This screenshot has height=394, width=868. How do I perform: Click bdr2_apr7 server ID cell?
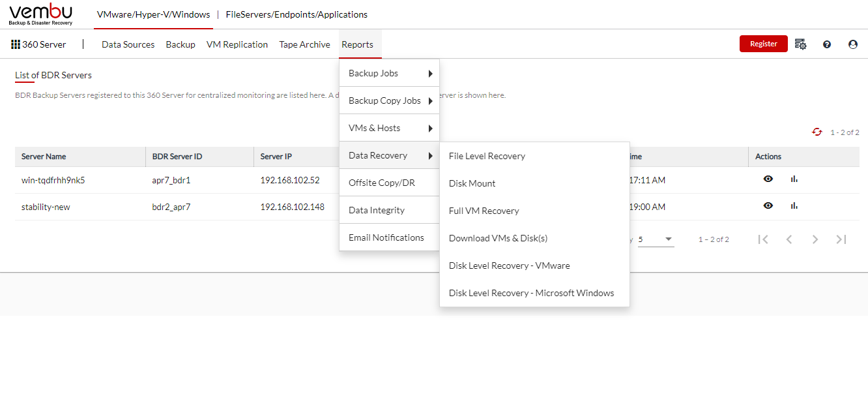(171, 207)
